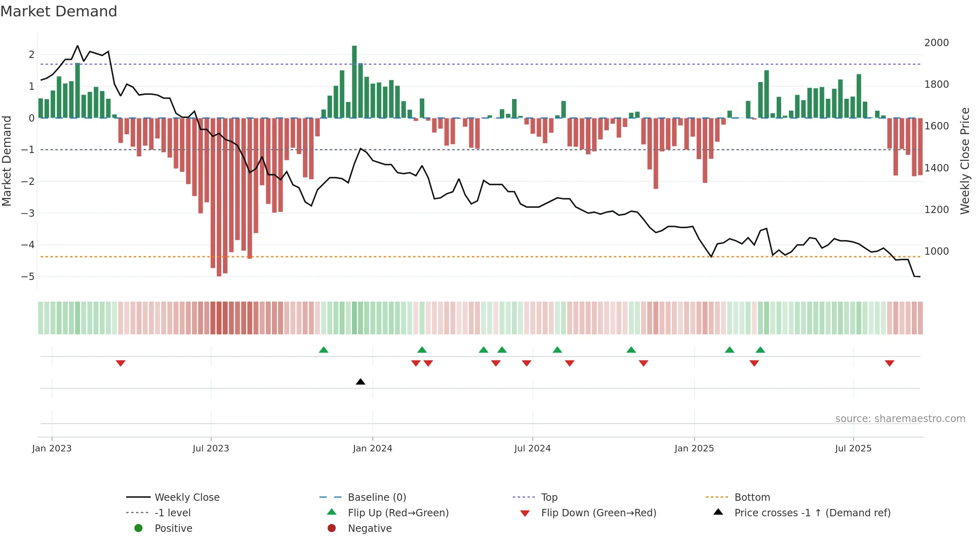Click the first red flip-down marker in 2023

pos(120,363)
